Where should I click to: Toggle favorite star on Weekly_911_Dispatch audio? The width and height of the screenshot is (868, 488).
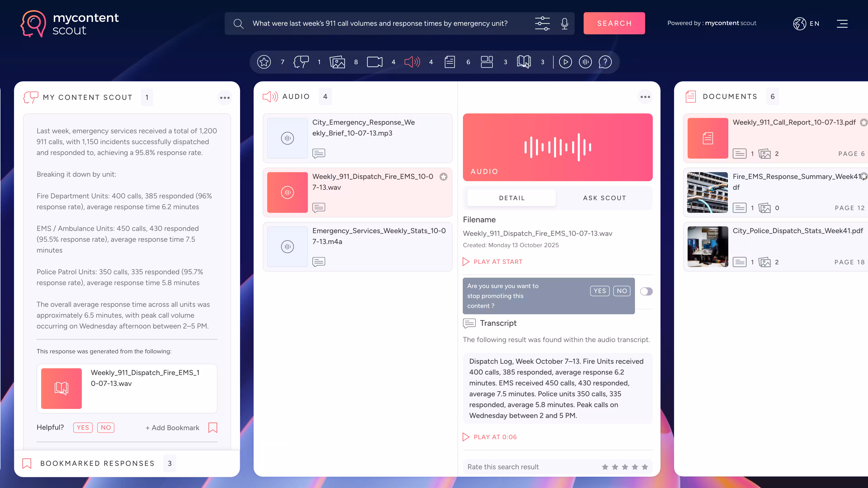443,177
